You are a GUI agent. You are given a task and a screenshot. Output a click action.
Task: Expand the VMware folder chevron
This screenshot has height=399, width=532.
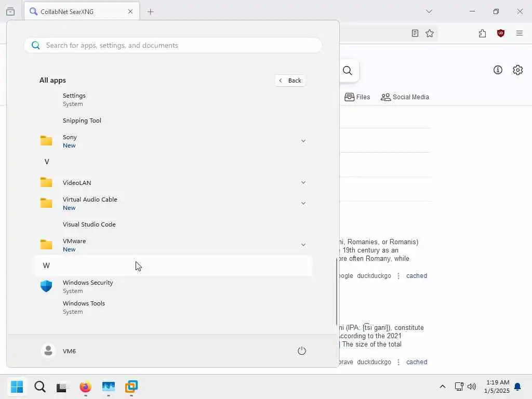pos(303,245)
